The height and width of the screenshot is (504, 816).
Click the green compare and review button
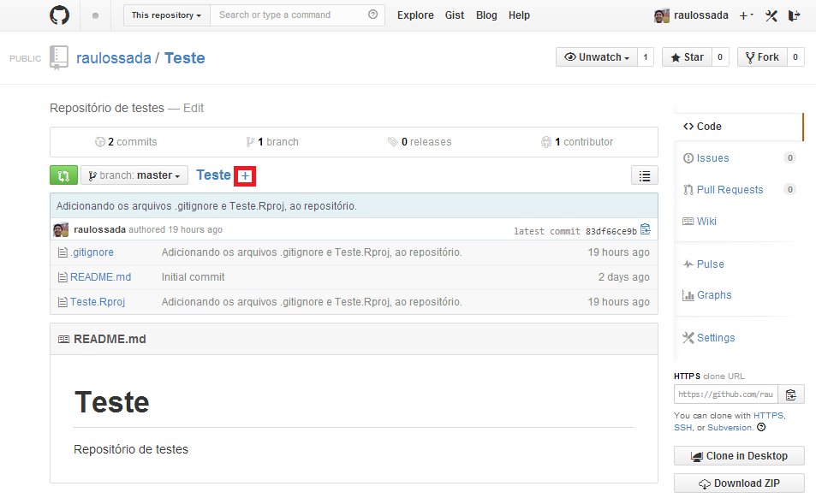63,175
